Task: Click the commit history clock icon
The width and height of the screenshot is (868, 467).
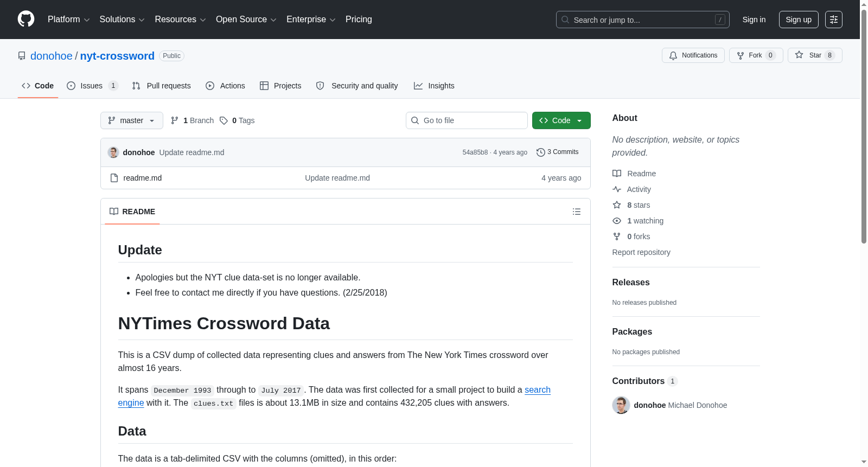Action: click(540, 152)
